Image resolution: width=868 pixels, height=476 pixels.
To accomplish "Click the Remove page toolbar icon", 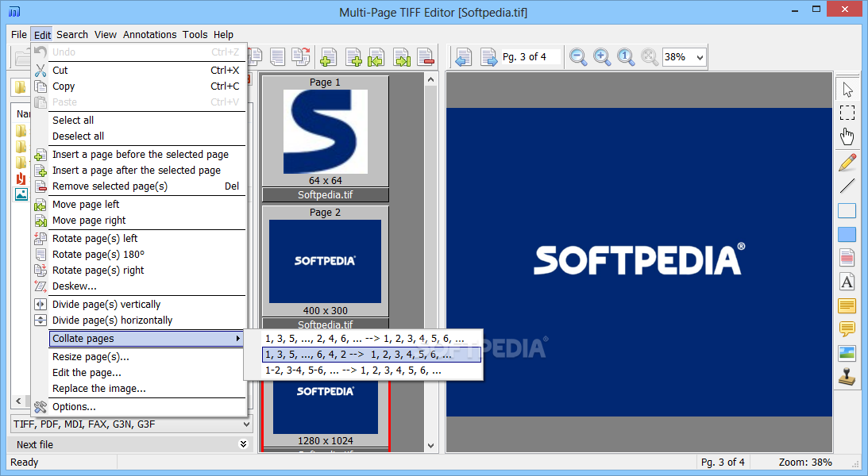I will coord(426,57).
